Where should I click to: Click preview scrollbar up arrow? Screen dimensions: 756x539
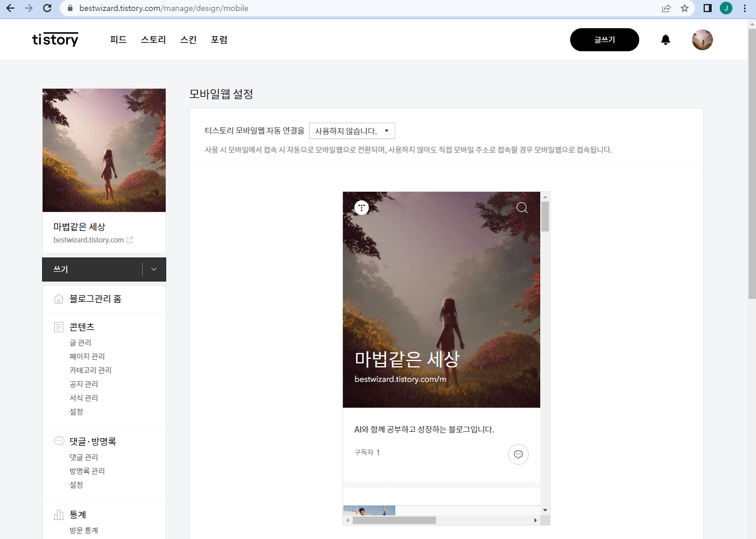point(545,196)
